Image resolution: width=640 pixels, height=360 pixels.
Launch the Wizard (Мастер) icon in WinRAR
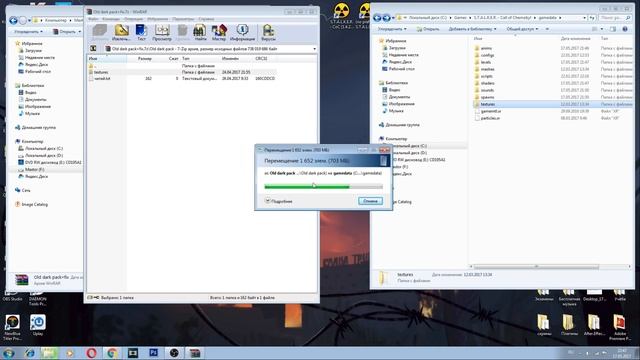tap(219, 32)
